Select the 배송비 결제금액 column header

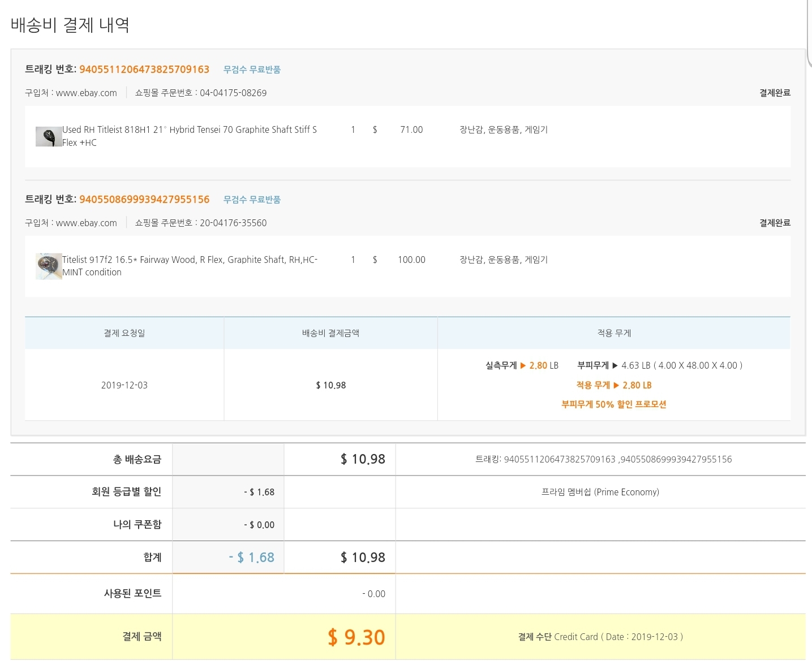330,333
